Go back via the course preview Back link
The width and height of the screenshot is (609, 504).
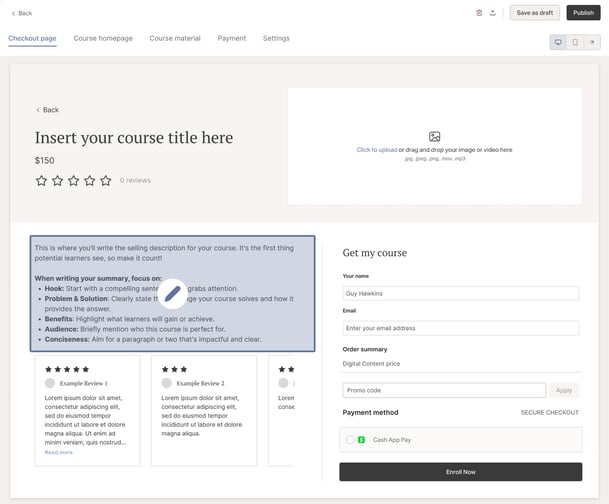pyautogui.click(x=47, y=110)
